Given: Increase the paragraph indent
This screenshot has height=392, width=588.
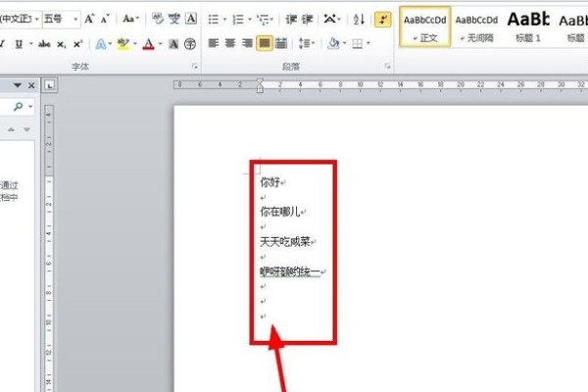Looking at the screenshot, I should pos(308,20).
